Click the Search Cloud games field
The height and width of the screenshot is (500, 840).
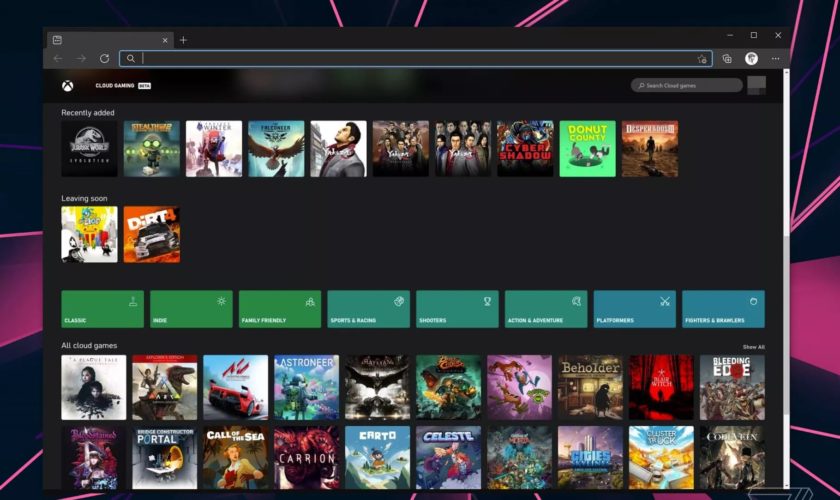point(690,86)
